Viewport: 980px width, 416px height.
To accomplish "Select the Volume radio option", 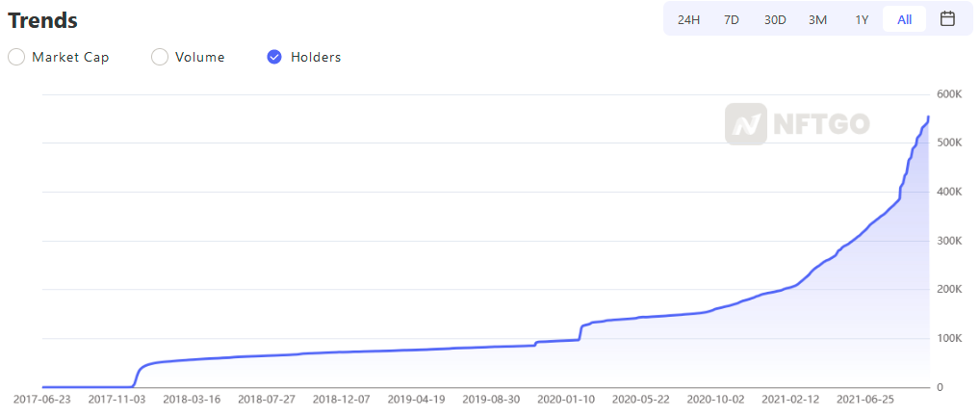I will tap(160, 57).
